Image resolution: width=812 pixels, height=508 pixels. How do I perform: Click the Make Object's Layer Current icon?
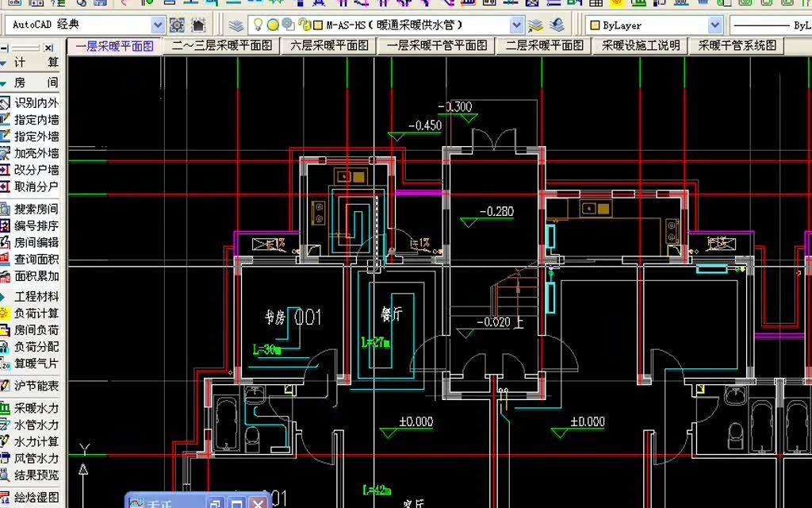536,25
